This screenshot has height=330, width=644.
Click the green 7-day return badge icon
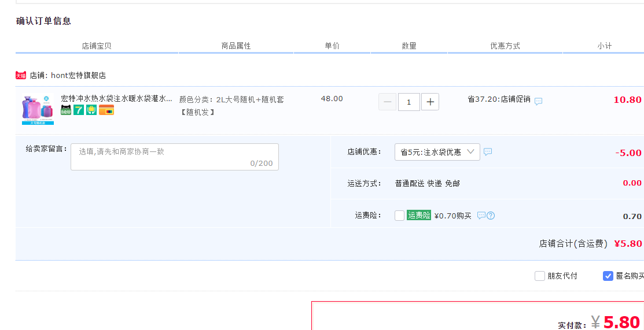(79, 110)
